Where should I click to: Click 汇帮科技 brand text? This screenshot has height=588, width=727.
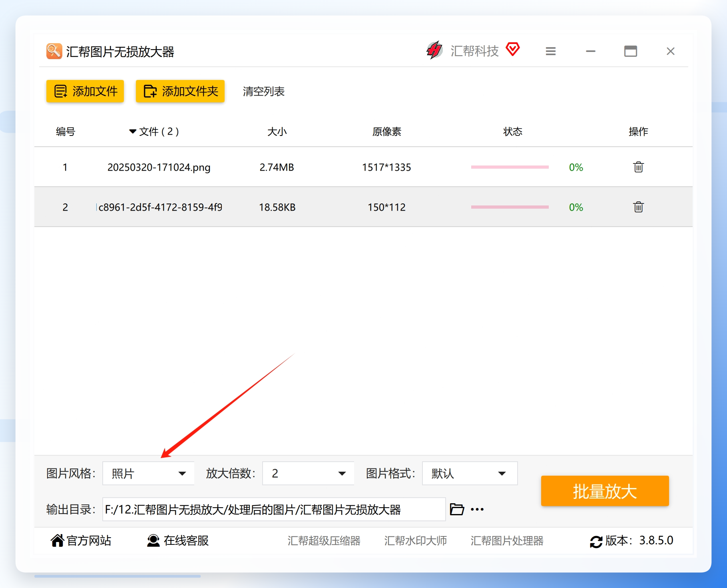click(474, 51)
